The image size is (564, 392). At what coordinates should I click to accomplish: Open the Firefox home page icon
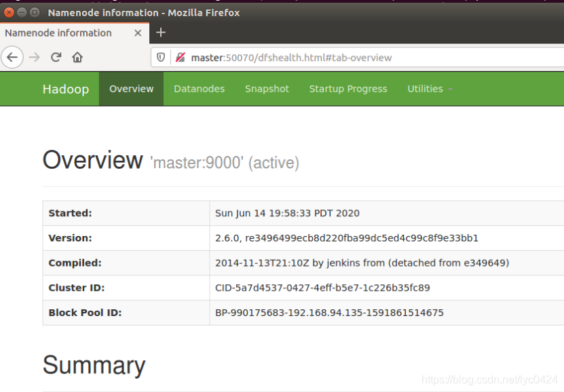pos(77,57)
